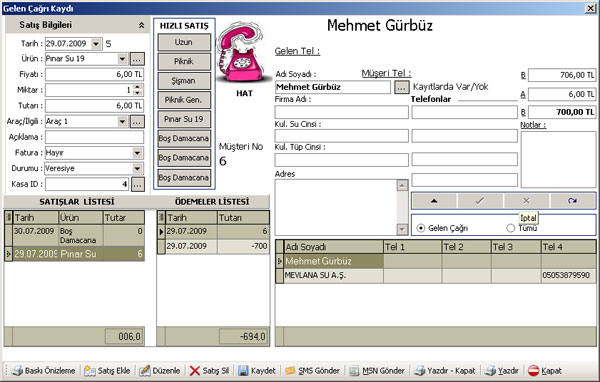Select the 30.07.2009 Boş Damacana sale row
This screenshot has width=600, height=382.
(x=75, y=236)
